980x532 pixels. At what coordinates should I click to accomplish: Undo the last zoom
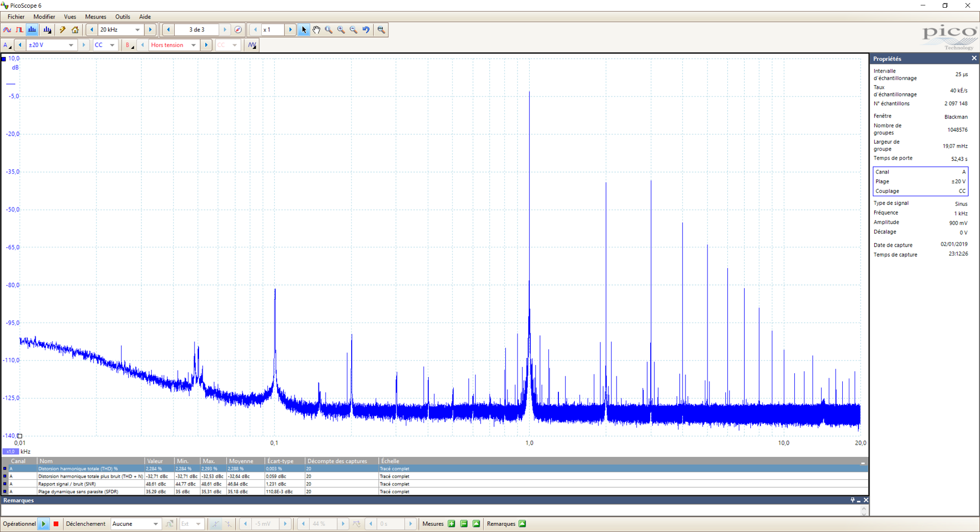366,30
